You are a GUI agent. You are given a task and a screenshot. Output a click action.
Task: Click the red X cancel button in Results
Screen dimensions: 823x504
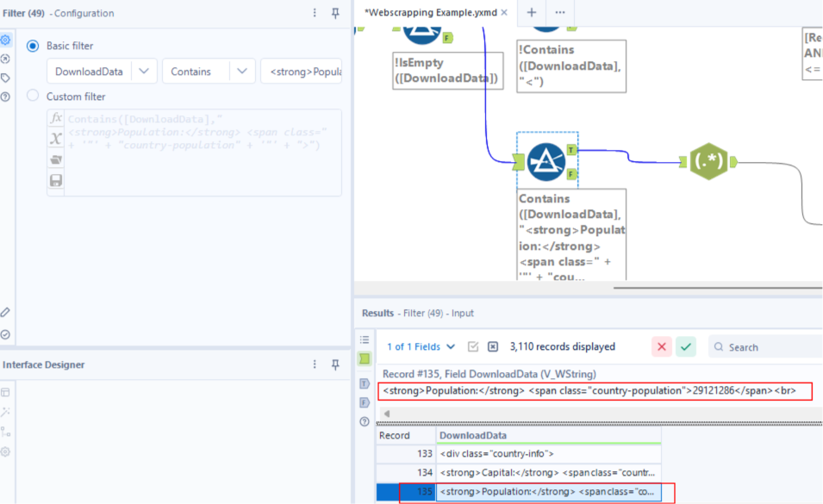tap(661, 346)
